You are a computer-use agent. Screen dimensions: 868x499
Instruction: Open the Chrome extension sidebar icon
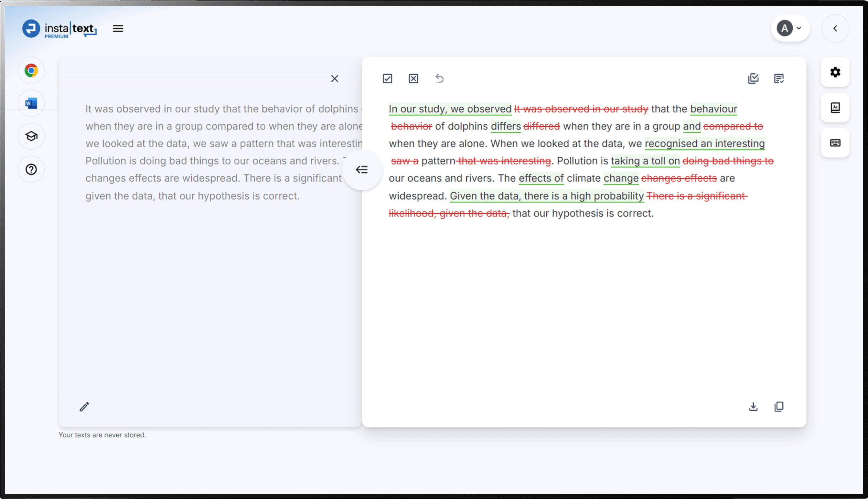point(31,71)
